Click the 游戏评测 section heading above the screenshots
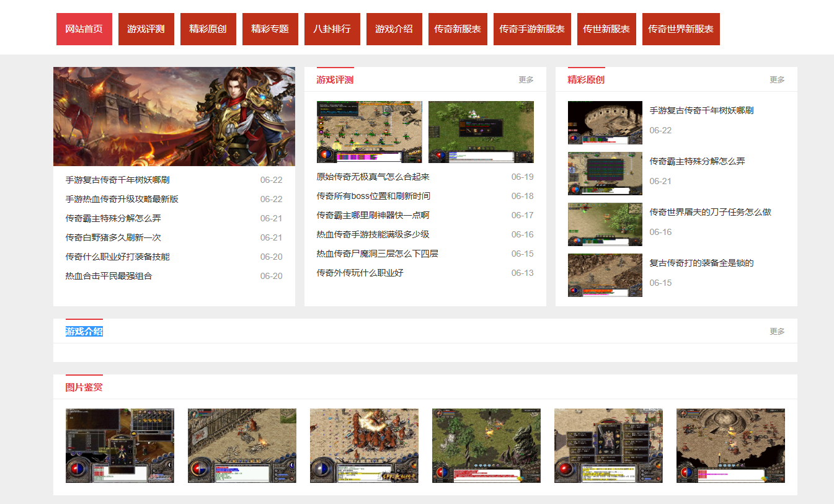This screenshot has height=504, width=834. coord(335,80)
